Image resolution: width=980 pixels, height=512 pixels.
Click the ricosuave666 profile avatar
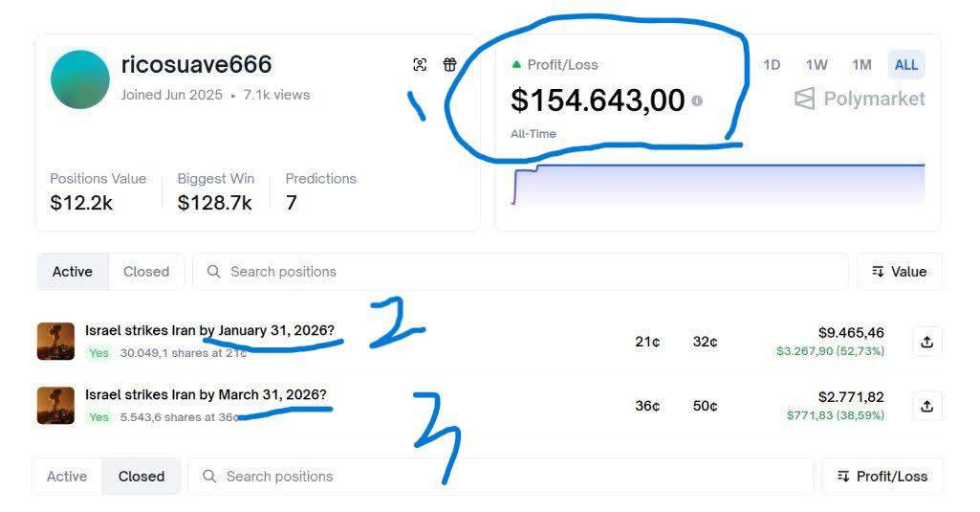(x=80, y=79)
